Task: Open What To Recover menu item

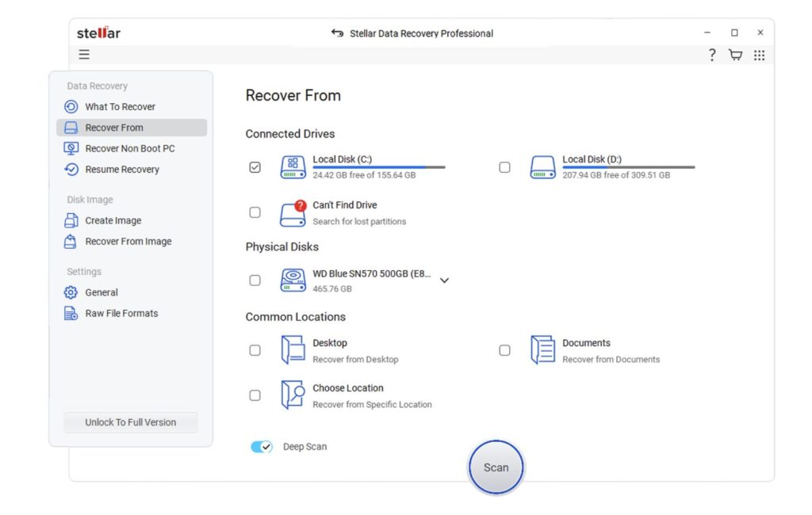Action: 132,107
